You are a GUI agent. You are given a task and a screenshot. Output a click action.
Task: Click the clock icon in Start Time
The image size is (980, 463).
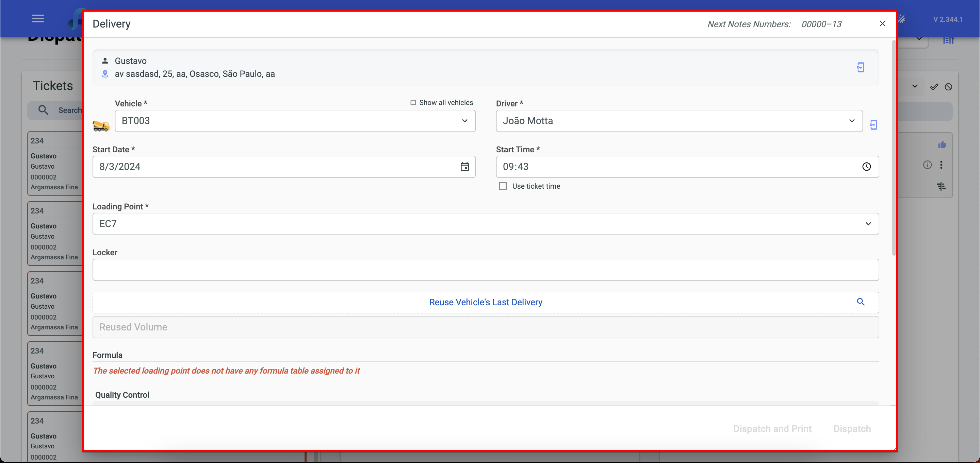point(866,167)
